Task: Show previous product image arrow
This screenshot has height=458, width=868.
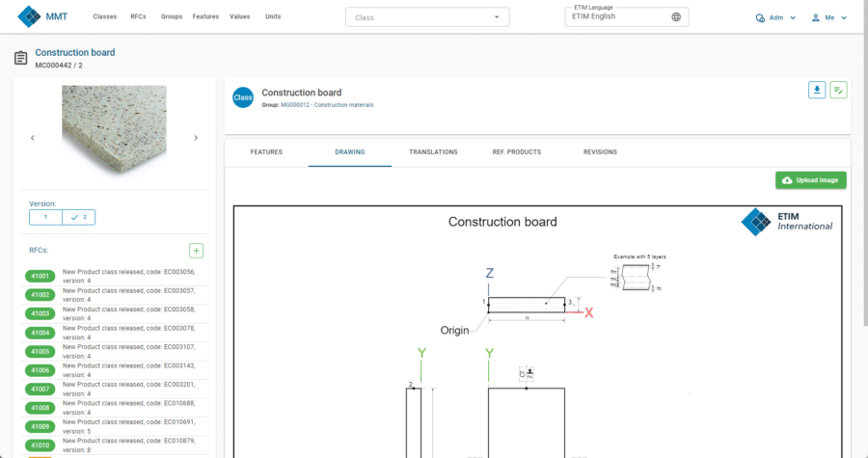Action: pos(33,138)
